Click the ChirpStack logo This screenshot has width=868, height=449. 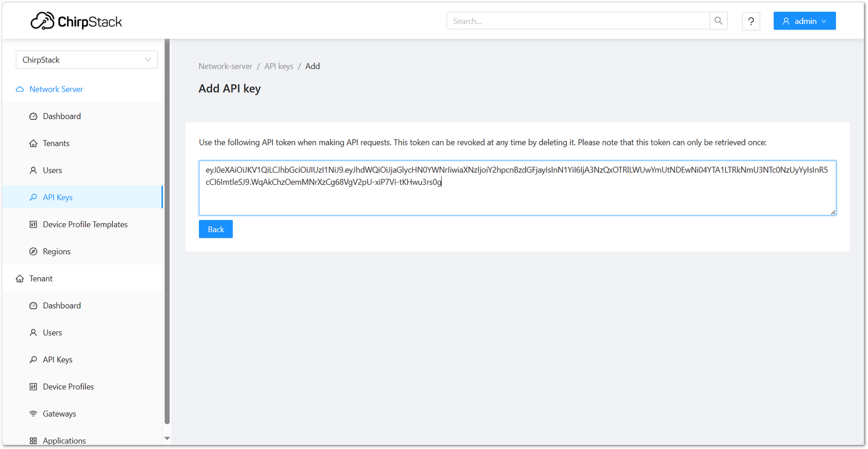point(76,21)
